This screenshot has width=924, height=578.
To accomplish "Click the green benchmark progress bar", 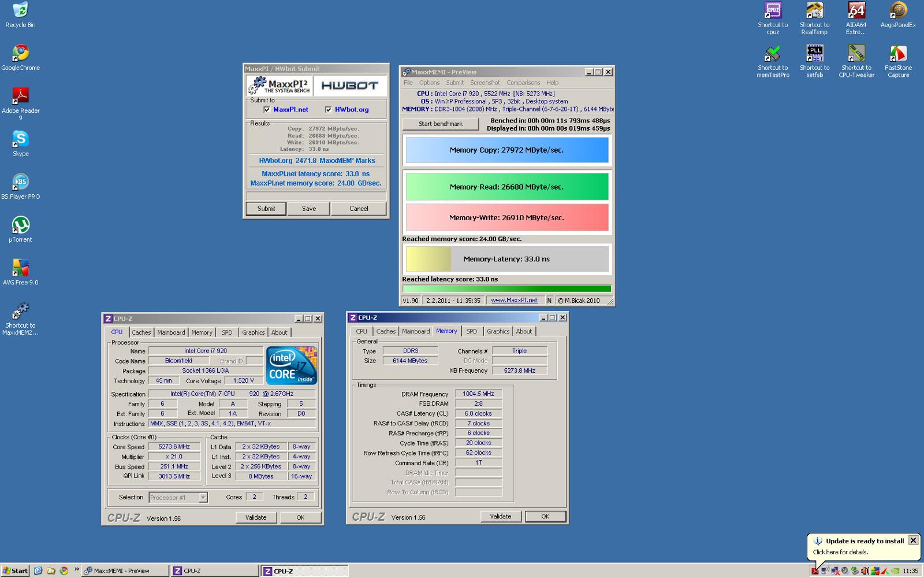I will coord(507,289).
